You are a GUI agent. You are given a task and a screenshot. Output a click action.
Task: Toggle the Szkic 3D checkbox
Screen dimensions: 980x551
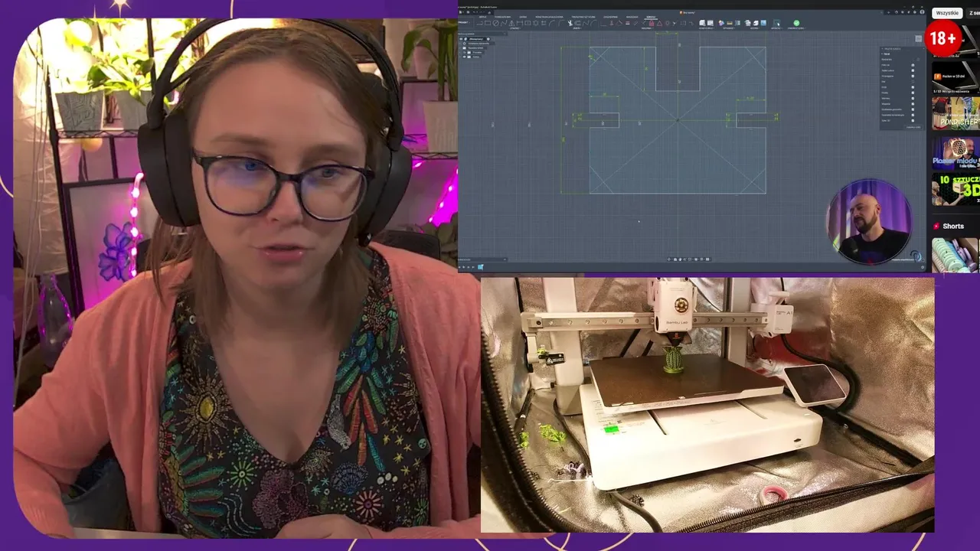coord(913,121)
